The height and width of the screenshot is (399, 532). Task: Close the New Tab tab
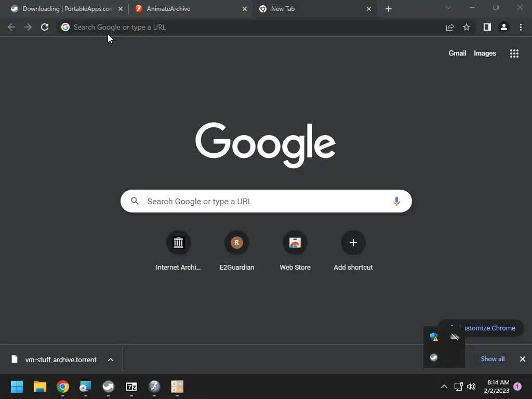(x=369, y=9)
